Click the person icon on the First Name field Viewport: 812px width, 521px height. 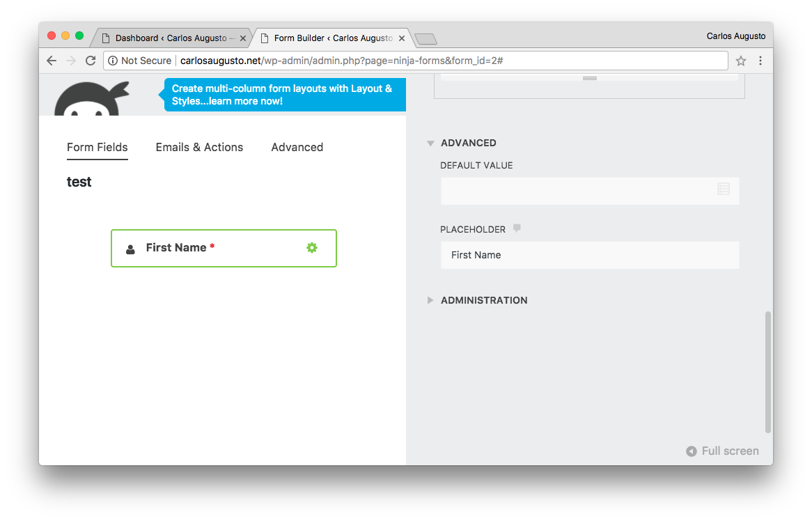pos(130,248)
